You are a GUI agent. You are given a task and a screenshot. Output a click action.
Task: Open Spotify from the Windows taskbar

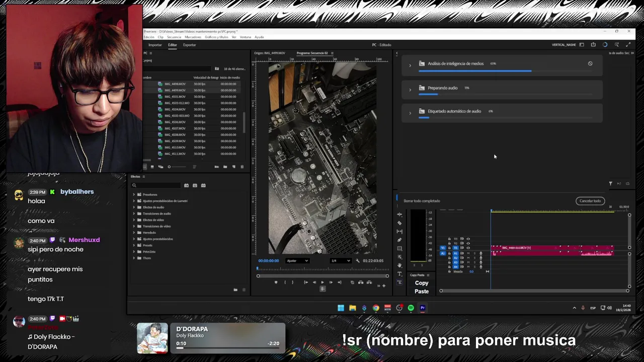click(411, 308)
